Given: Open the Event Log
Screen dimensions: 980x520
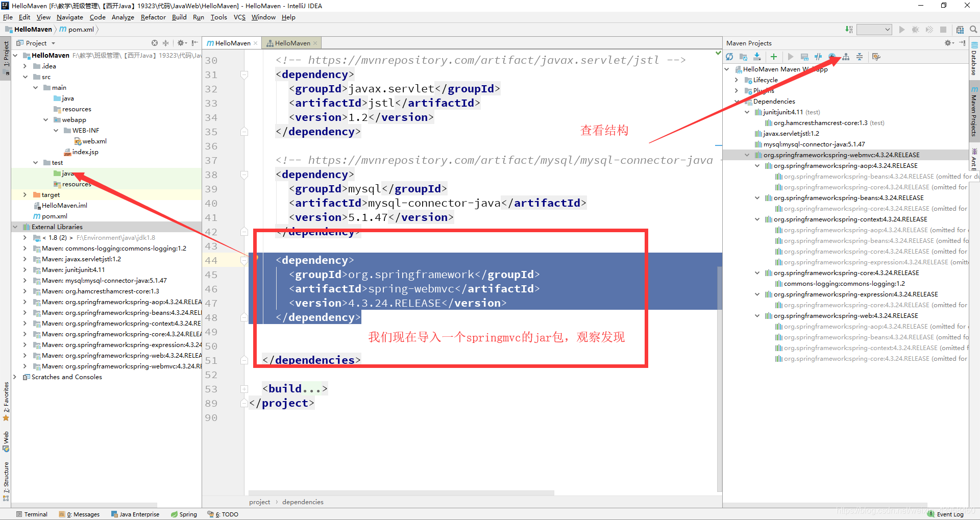Looking at the screenshot, I should tap(945, 514).
